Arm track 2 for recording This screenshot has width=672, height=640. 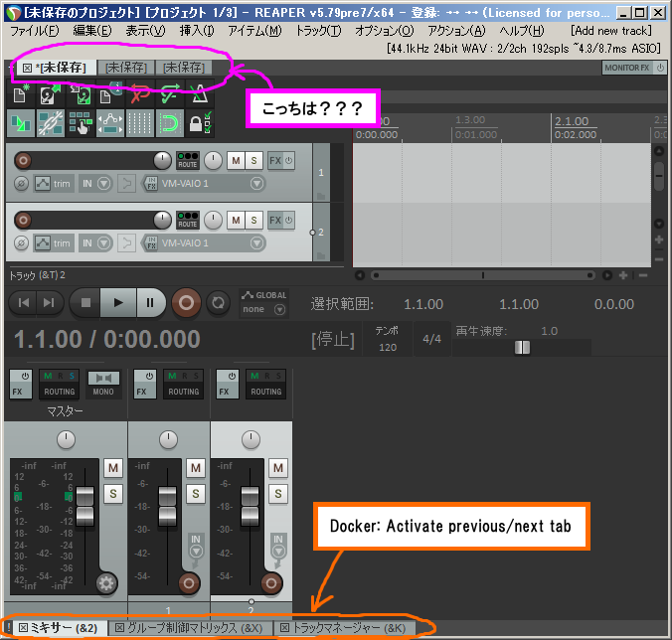pyautogui.click(x=23, y=221)
